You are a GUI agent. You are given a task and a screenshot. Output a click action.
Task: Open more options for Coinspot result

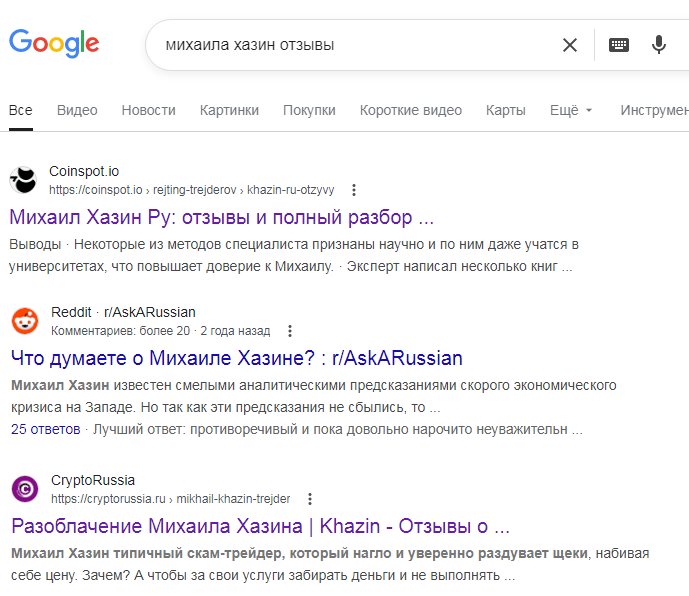[353, 190]
